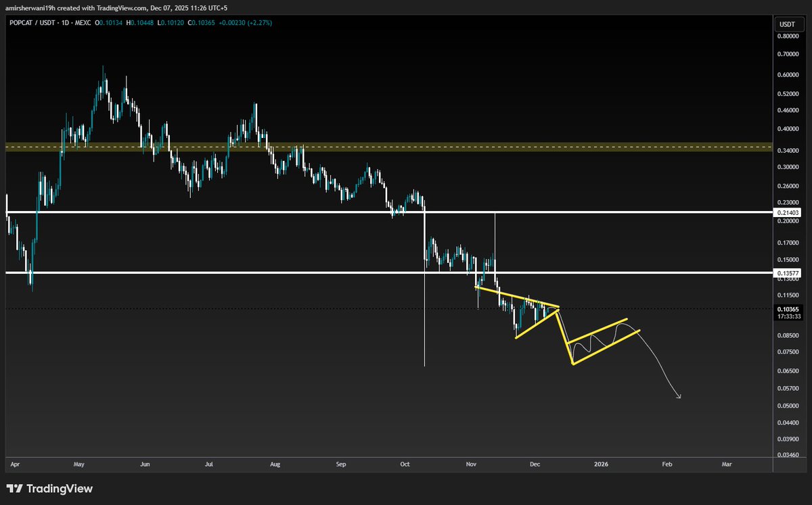Click the 0.21403 price line label
This screenshot has width=812, height=505.
click(787, 212)
